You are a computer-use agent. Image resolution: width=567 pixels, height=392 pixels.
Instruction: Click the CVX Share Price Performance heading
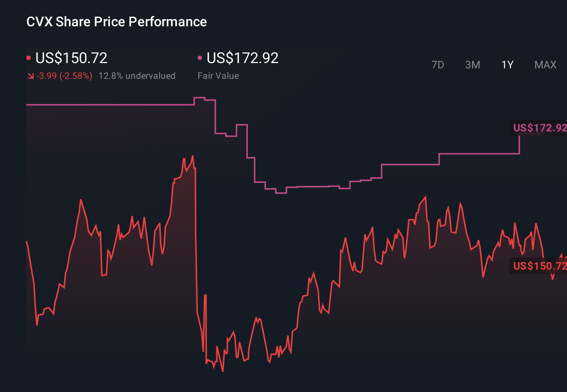point(116,22)
